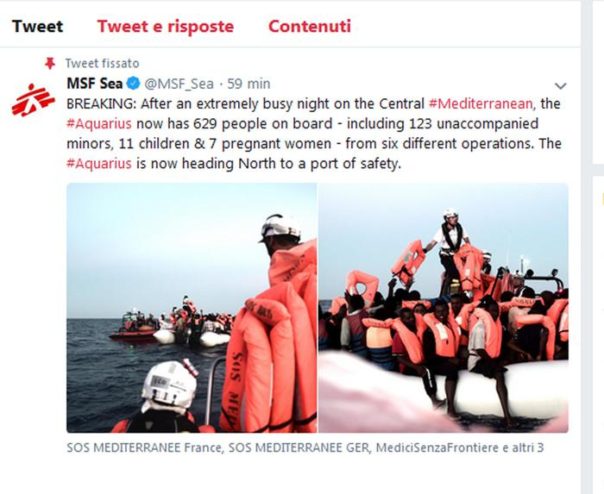Image resolution: width=604 pixels, height=494 pixels.
Task: Open the left rescue boat photo
Action: click(191, 308)
